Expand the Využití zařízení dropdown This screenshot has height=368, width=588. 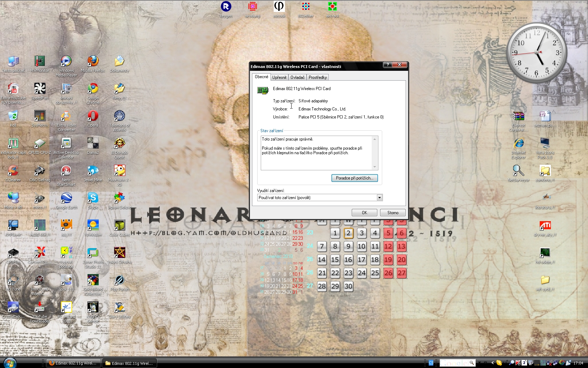379,198
